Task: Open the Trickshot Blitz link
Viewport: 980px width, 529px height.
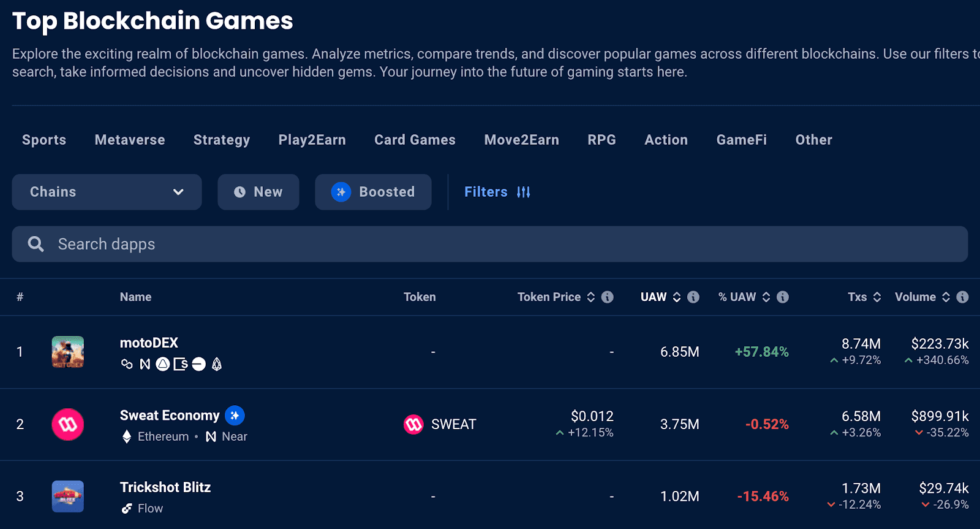Action: coord(165,487)
